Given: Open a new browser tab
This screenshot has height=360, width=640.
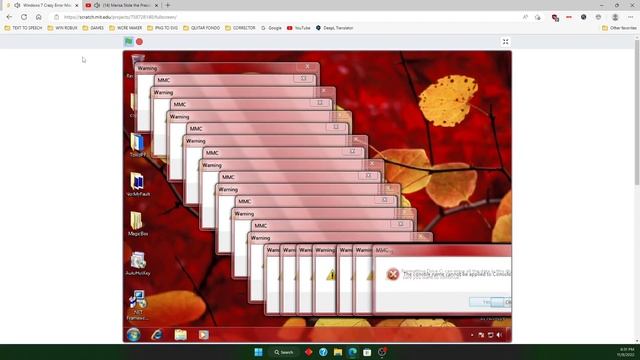Looking at the screenshot, I should 168,5.
